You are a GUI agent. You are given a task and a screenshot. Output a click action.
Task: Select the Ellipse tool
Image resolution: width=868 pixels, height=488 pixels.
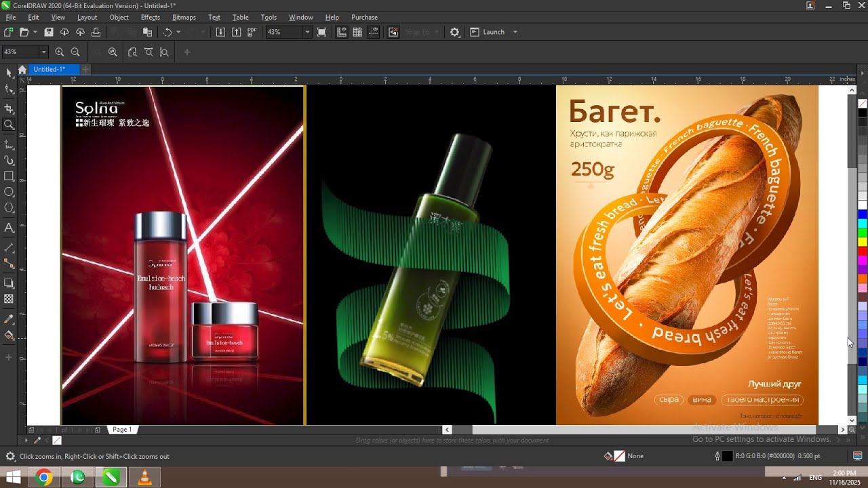click(9, 192)
